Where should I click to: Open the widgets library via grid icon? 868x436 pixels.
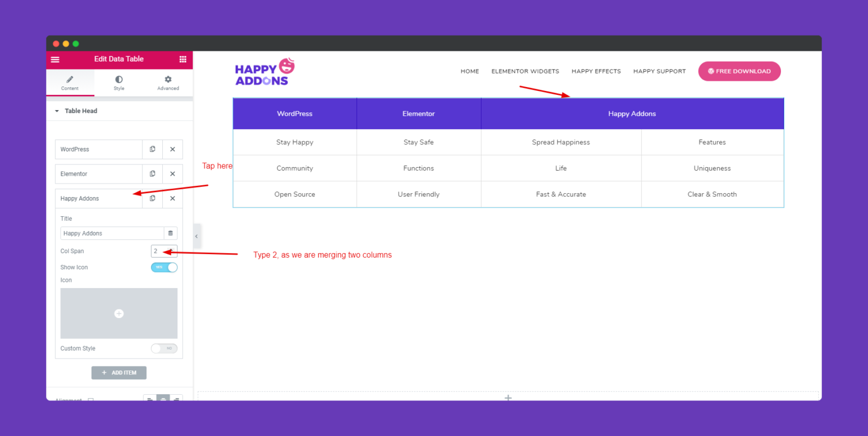point(183,59)
